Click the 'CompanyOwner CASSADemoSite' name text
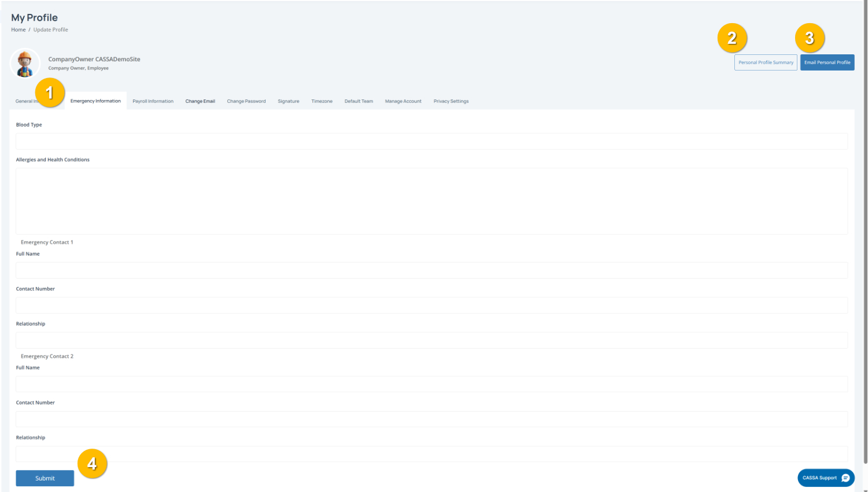868x492 pixels. point(94,59)
